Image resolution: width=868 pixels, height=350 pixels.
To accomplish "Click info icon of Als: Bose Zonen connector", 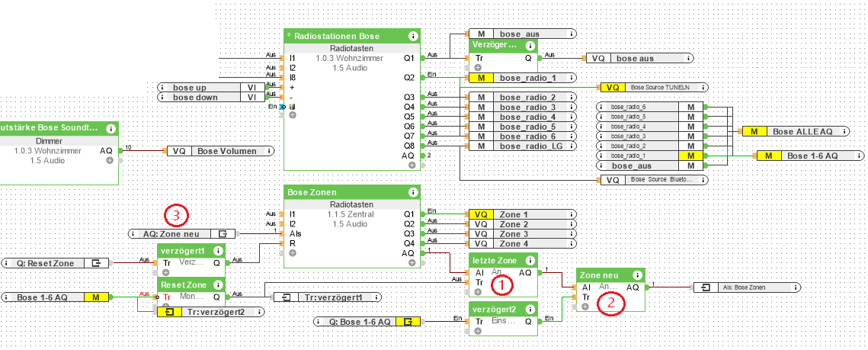I will coord(796,287).
